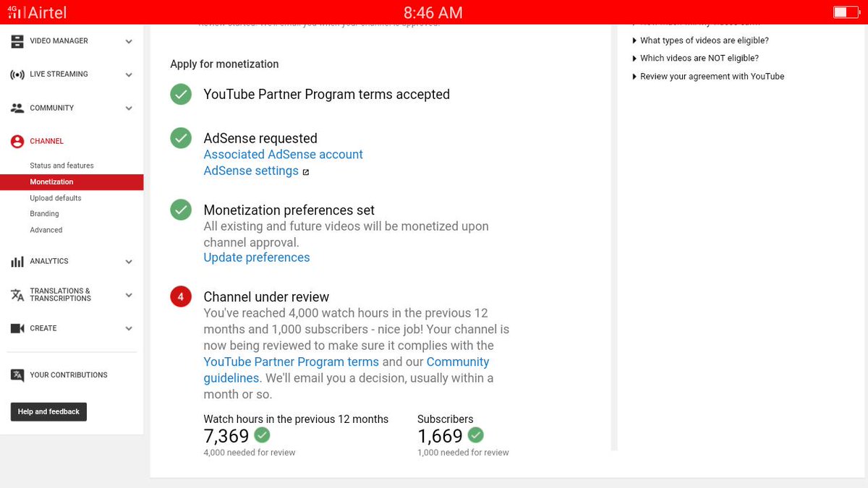This screenshot has height=488, width=868.
Task: Click the 'Channel under review' heading
Action: (x=266, y=297)
